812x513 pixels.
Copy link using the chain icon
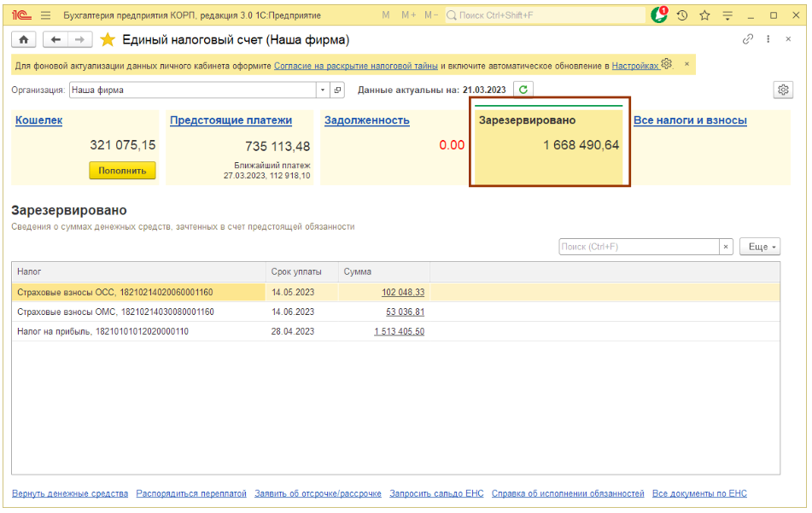pyautogui.click(x=748, y=39)
